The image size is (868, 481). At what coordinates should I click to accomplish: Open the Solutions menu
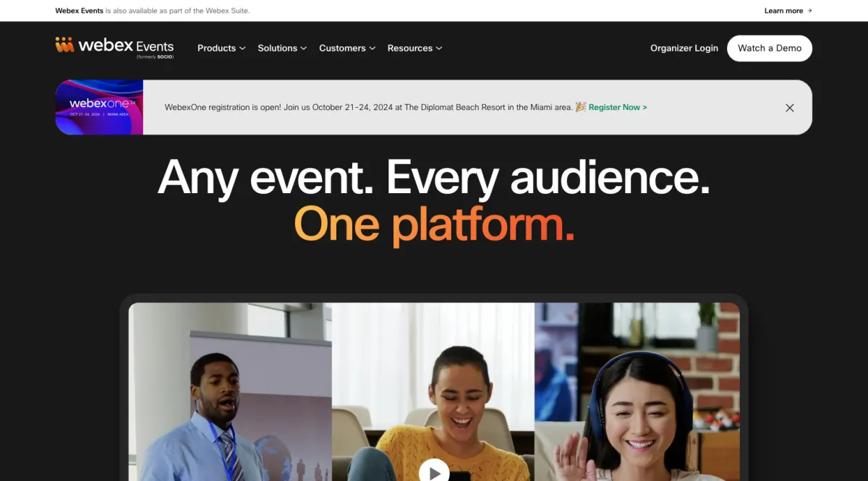pos(282,48)
